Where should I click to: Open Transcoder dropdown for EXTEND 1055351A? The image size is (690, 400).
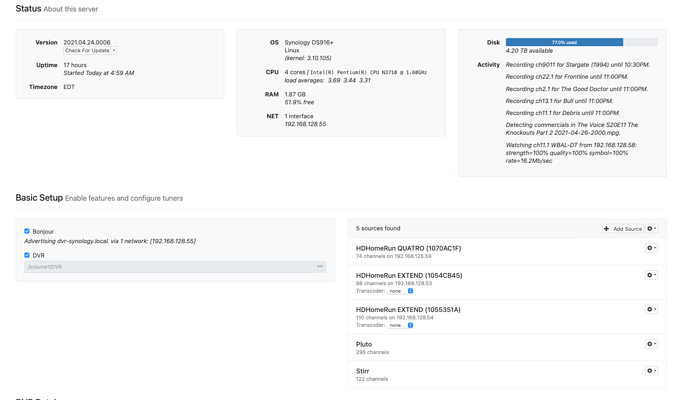[400, 325]
